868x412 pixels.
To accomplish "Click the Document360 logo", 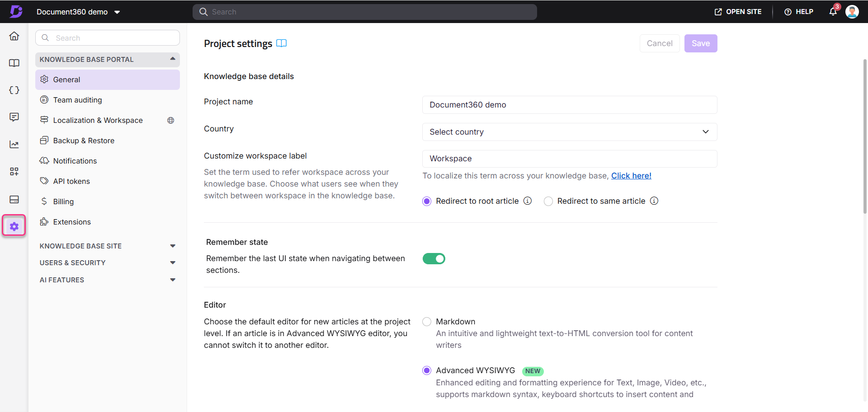I will (16, 11).
